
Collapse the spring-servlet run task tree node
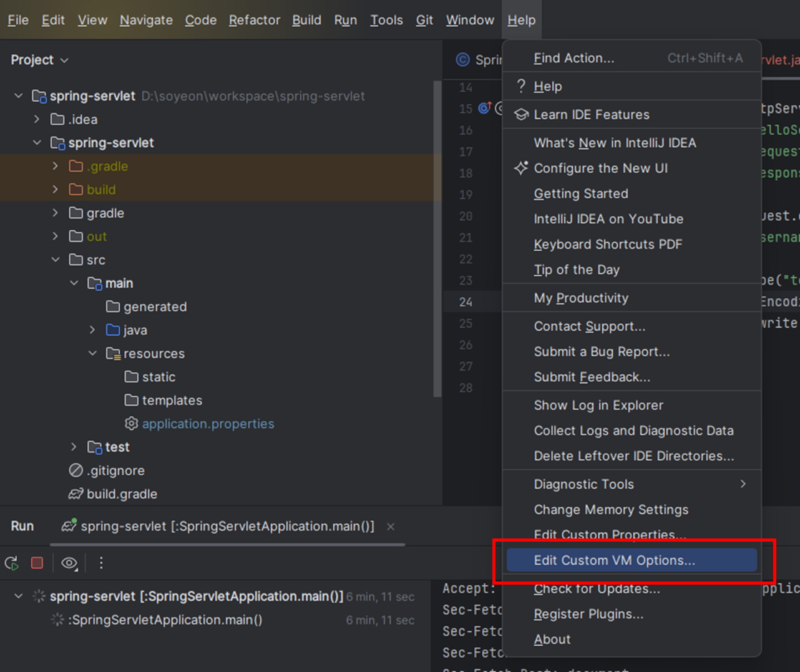click(x=19, y=596)
